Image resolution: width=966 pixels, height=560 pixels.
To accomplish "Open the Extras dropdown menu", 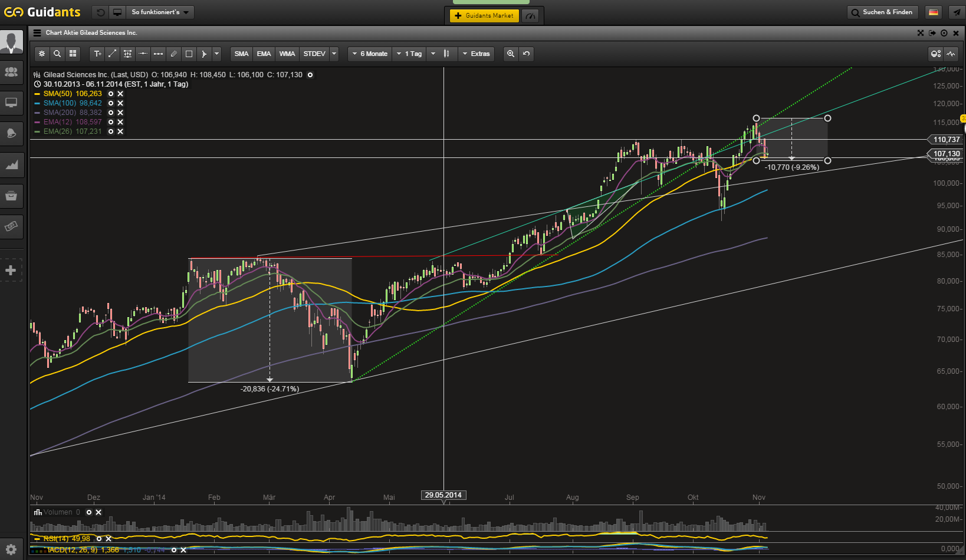I will pyautogui.click(x=476, y=54).
